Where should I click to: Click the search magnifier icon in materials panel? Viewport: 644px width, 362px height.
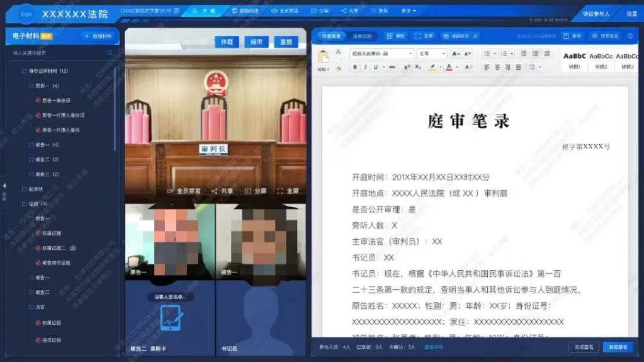[x=110, y=53]
